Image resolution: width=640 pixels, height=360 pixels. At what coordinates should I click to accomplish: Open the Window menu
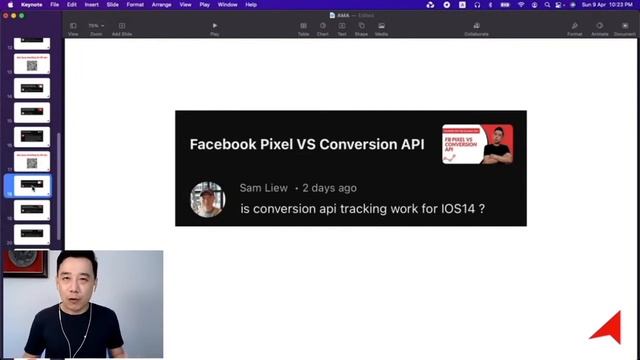tap(227, 5)
